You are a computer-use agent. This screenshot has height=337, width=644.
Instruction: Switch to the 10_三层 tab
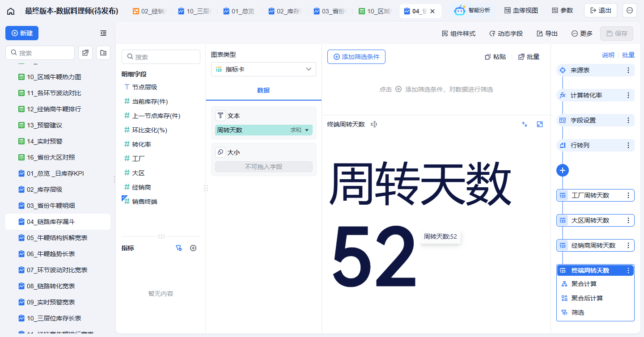(x=195, y=11)
